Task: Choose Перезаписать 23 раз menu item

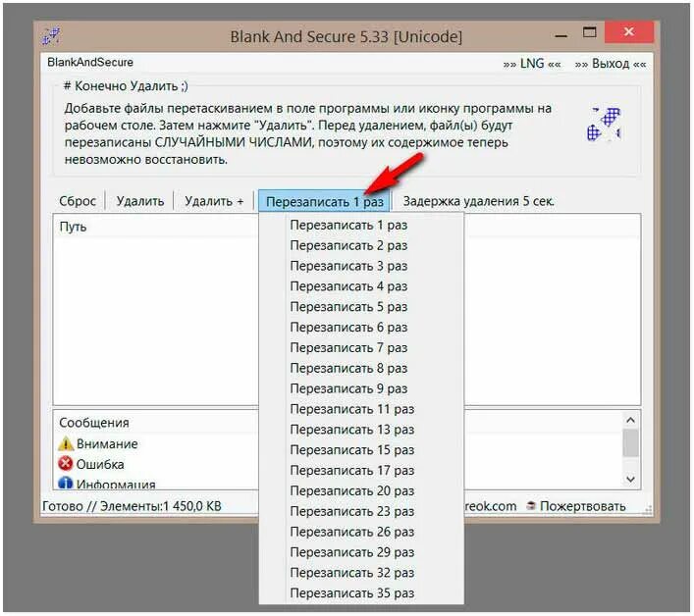Action: coord(361,511)
